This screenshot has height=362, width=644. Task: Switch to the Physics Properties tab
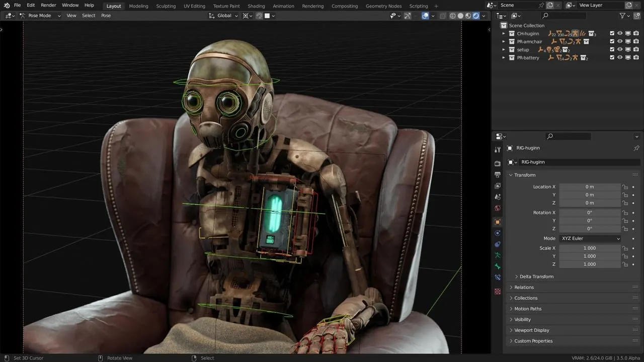pos(498,233)
